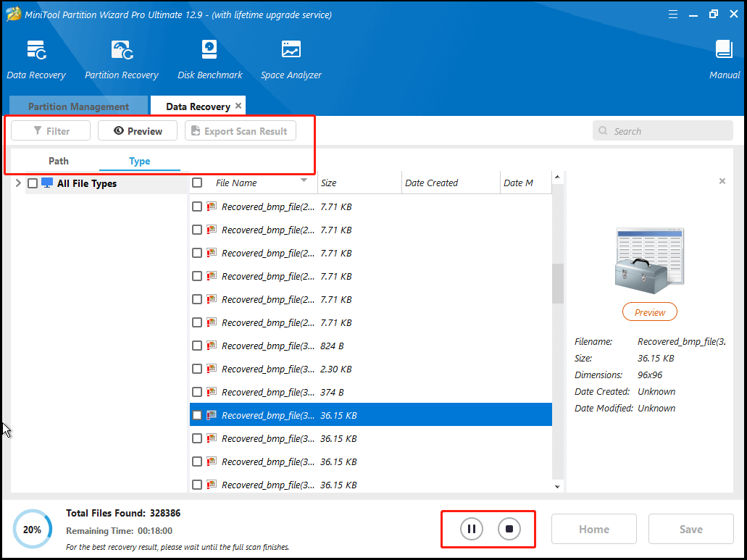Focus the Search input field
The width and height of the screenshot is (747, 560).
coord(663,130)
